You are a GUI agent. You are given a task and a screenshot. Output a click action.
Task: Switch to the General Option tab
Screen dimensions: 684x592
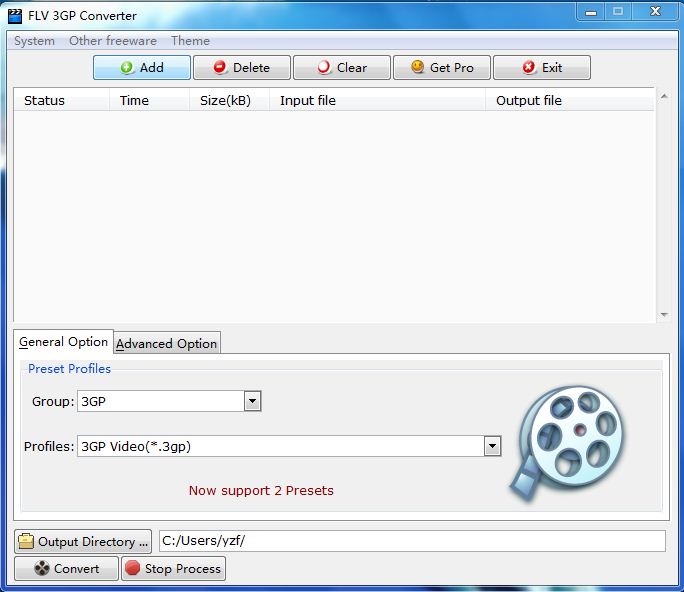tap(63, 342)
